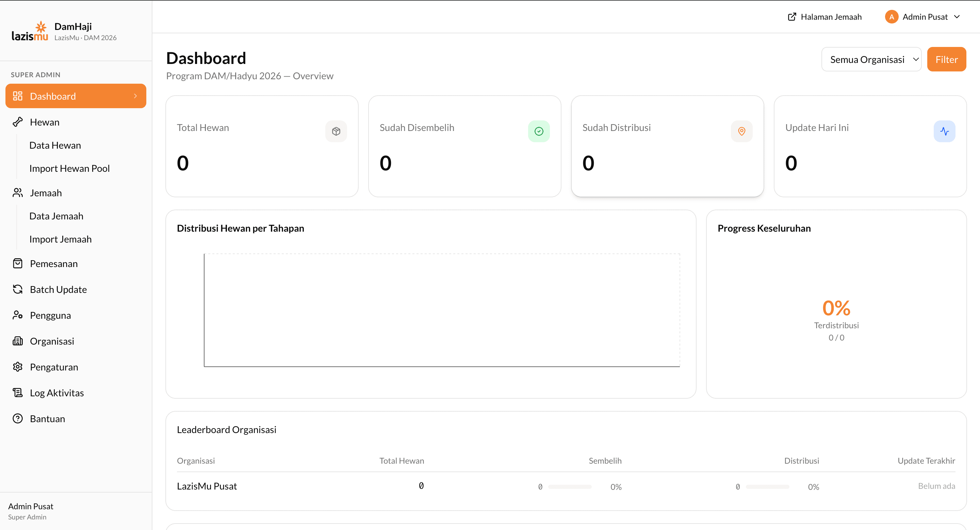Select the Total Hewan stat card
The width and height of the screenshot is (980, 530).
click(262, 146)
